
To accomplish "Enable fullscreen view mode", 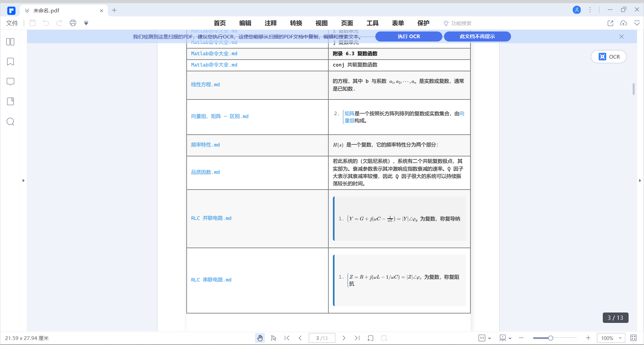I will (x=633, y=338).
